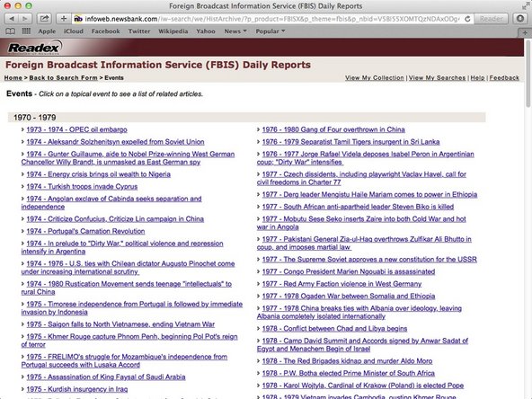Open Timorese independence from Portugal event
This screenshot has width=532, height=399.
point(132,308)
